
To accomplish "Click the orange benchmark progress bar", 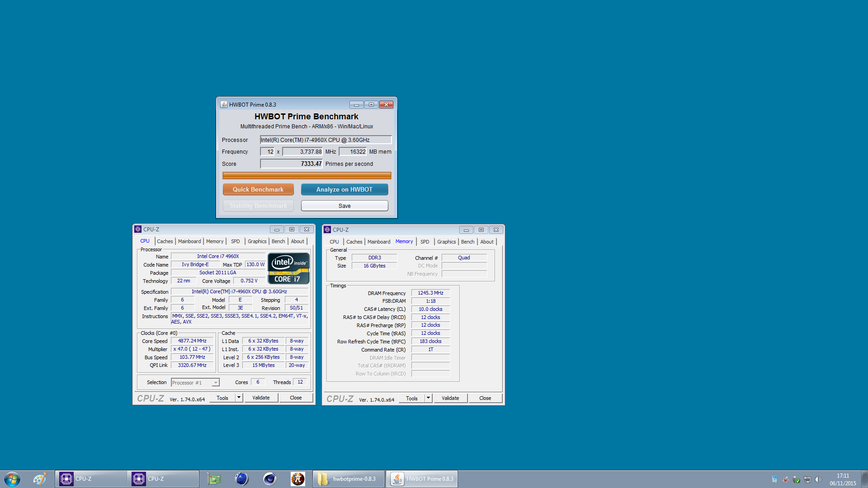I will coord(307,175).
